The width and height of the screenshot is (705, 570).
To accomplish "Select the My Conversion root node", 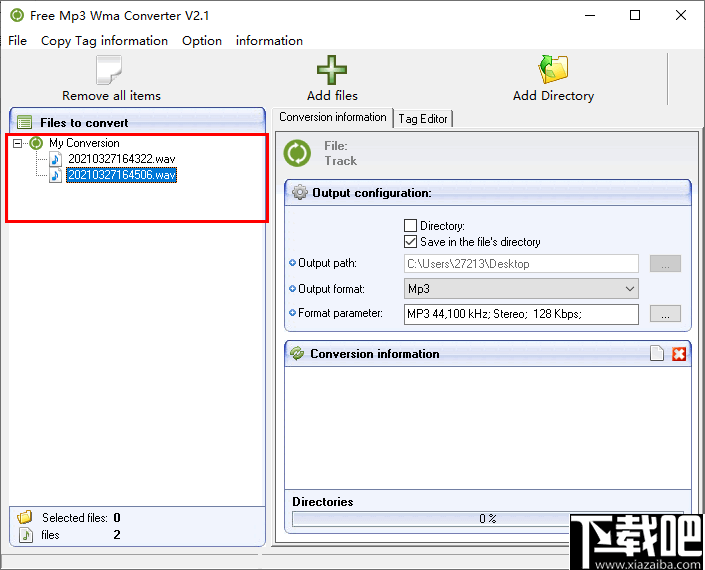I will coord(84,143).
